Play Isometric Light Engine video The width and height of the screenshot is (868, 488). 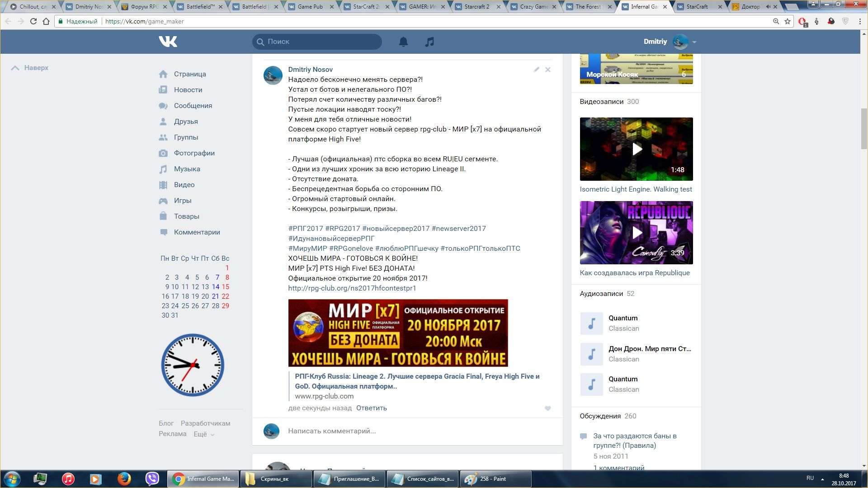pyautogui.click(x=636, y=149)
